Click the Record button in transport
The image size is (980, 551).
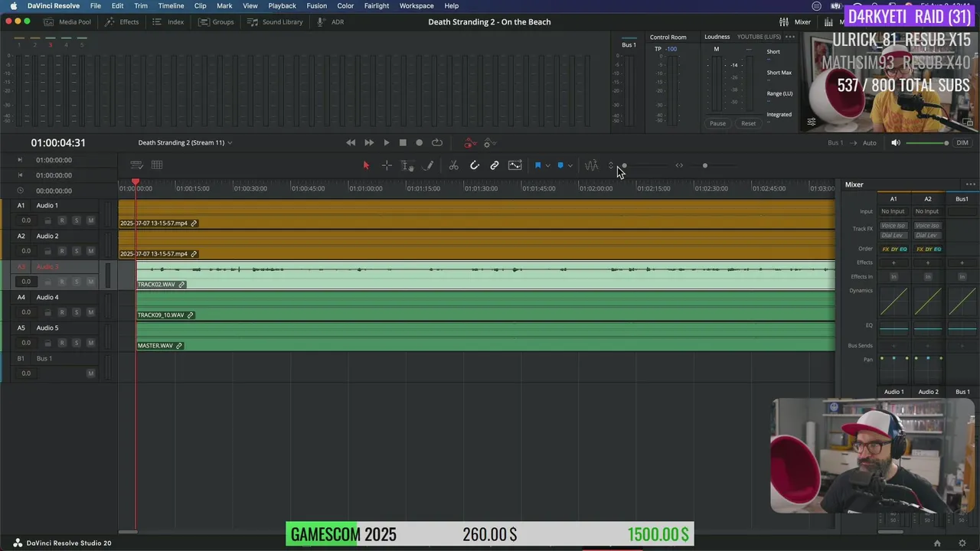click(x=419, y=142)
